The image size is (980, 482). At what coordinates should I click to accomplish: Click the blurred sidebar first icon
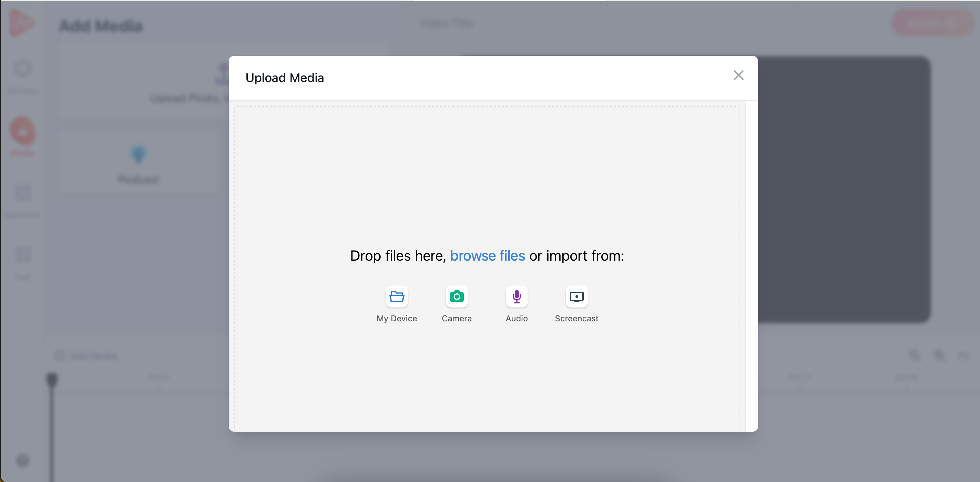pyautogui.click(x=24, y=68)
